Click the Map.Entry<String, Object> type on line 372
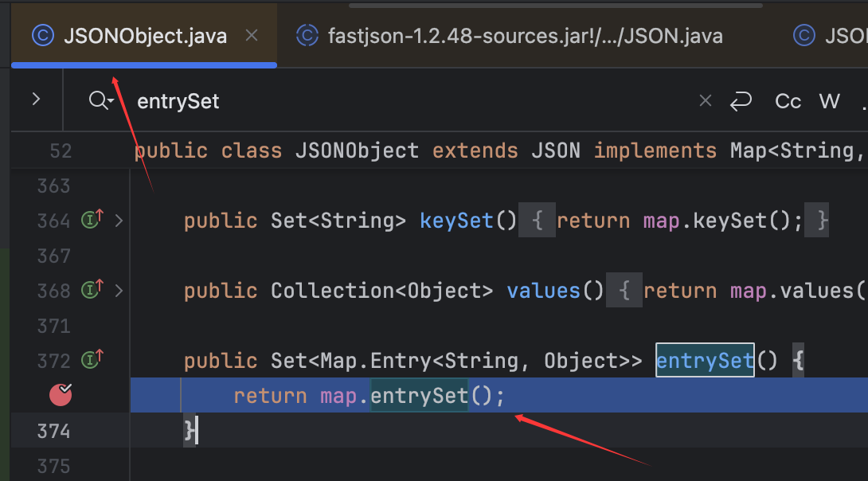 tap(475, 361)
